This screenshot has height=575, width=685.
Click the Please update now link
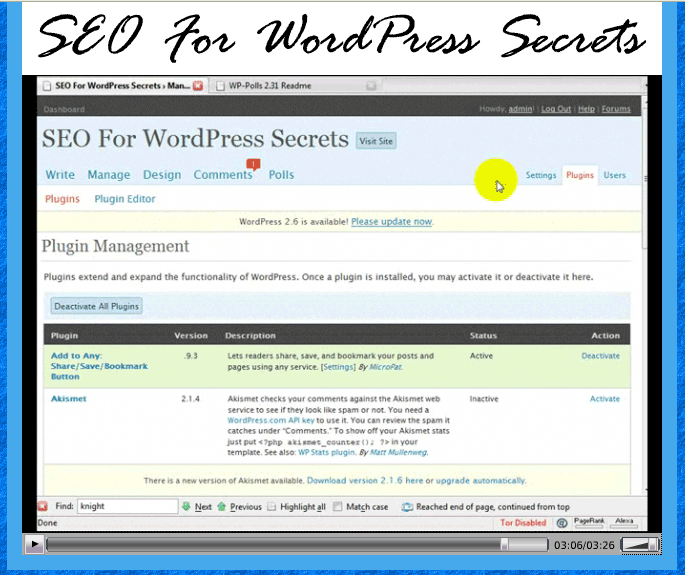coord(391,222)
